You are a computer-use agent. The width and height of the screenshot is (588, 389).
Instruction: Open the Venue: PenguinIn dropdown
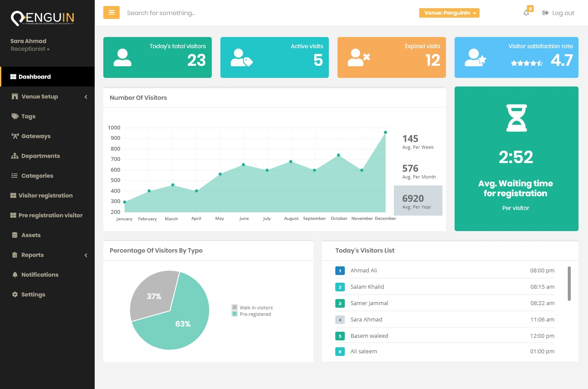(x=449, y=13)
